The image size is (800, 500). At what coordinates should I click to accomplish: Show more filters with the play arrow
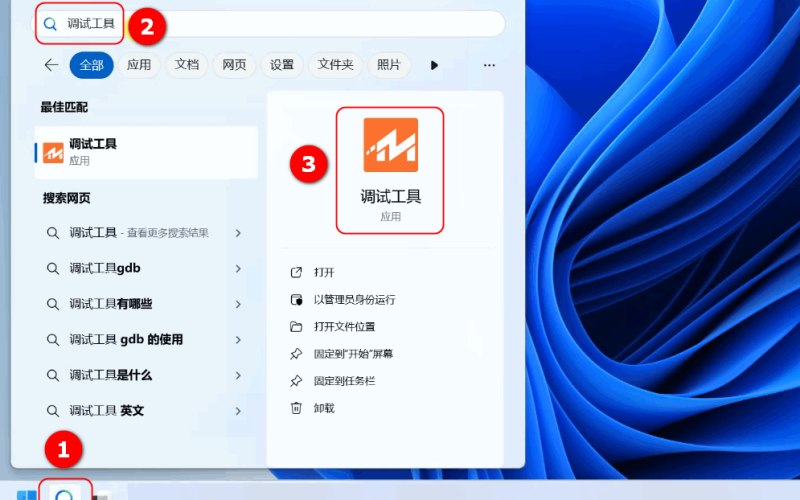pos(434,65)
